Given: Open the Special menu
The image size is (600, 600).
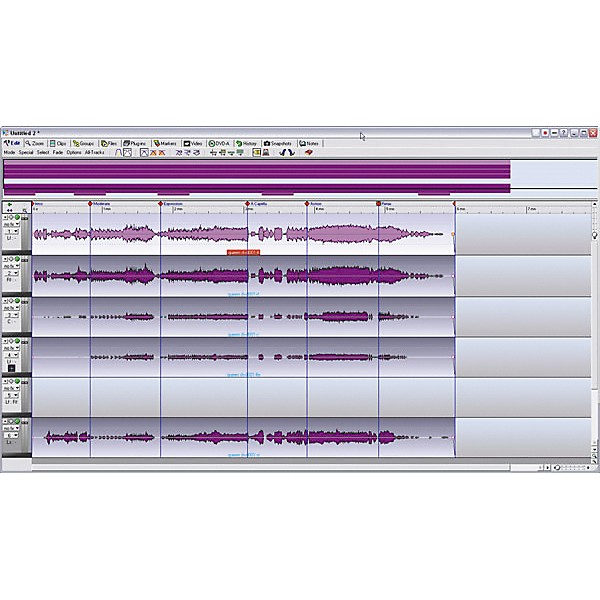Looking at the screenshot, I should coord(26,152).
